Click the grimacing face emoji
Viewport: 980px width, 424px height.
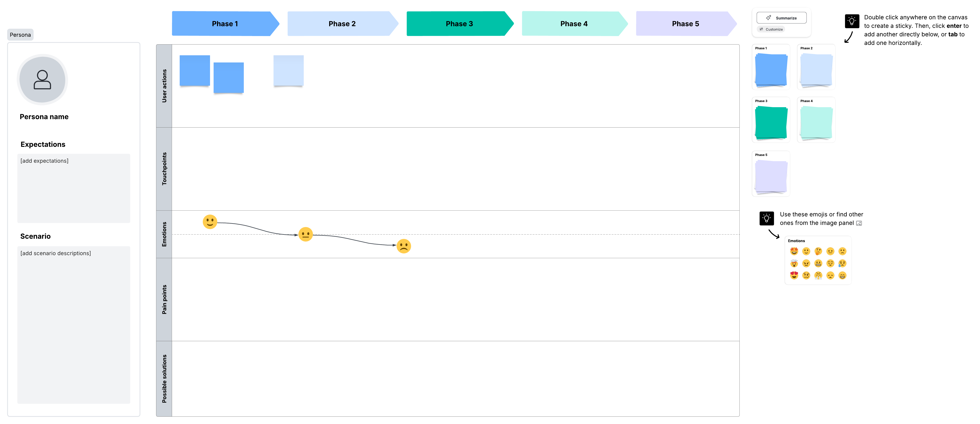(x=818, y=263)
